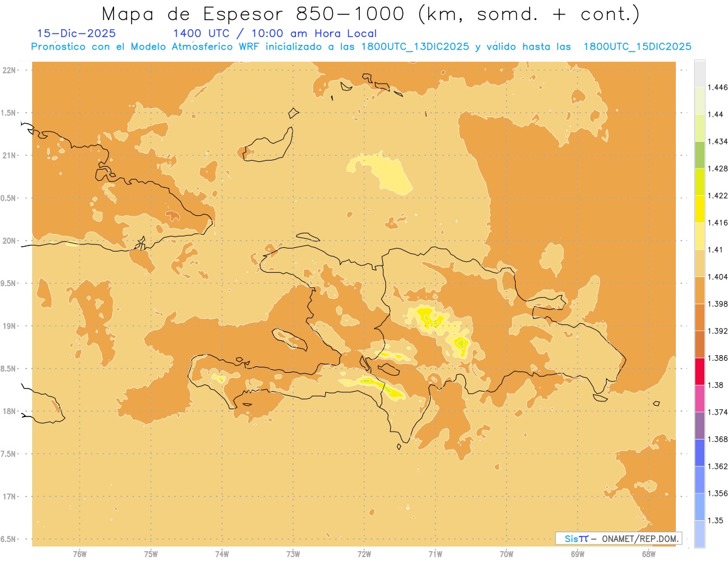Pick the pink colorbar segment below 1.38

[x=699, y=398]
